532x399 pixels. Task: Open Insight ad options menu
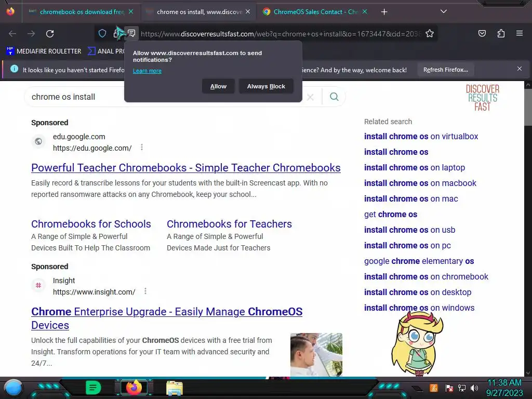pyautogui.click(x=145, y=291)
